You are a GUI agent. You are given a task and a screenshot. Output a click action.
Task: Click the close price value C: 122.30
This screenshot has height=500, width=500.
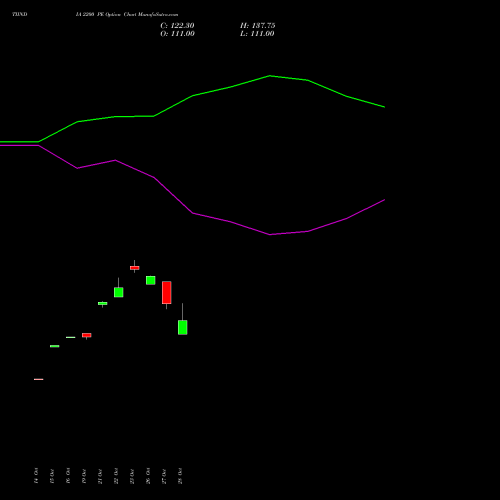[x=177, y=26]
